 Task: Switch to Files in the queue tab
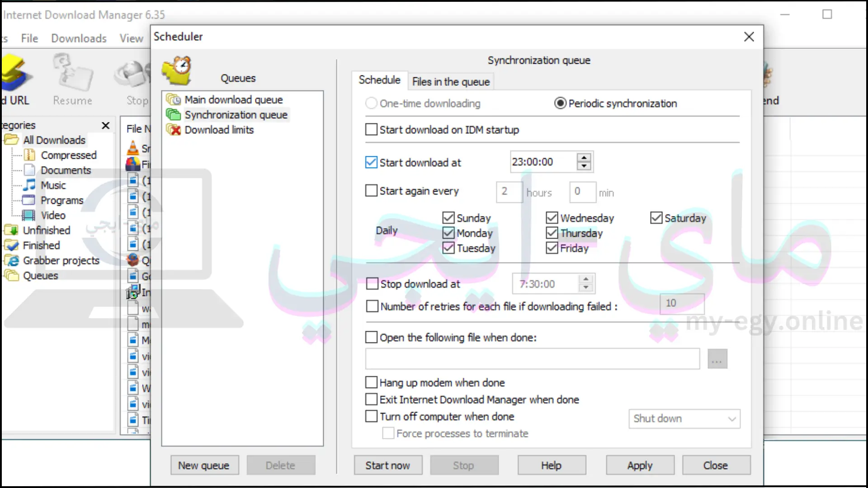451,82
